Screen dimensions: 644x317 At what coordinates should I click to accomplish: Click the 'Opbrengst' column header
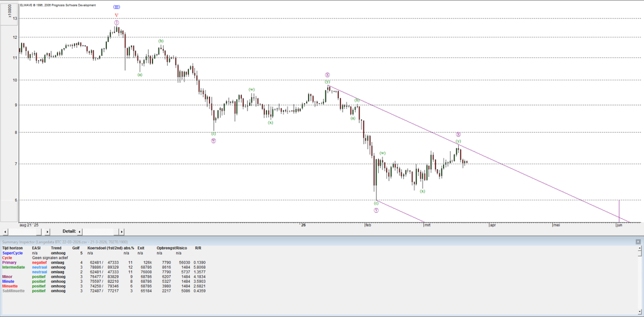click(166, 248)
